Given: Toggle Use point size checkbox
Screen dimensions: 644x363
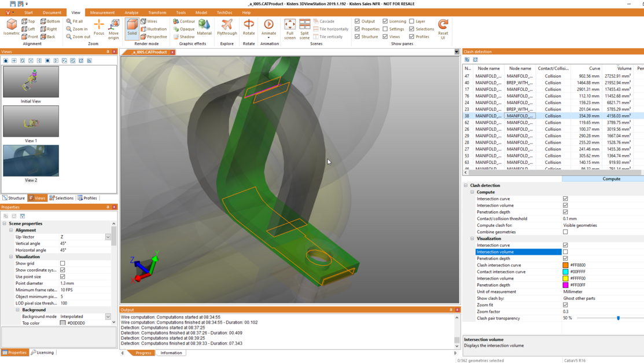Looking at the screenshot, I should click(62, 277).
